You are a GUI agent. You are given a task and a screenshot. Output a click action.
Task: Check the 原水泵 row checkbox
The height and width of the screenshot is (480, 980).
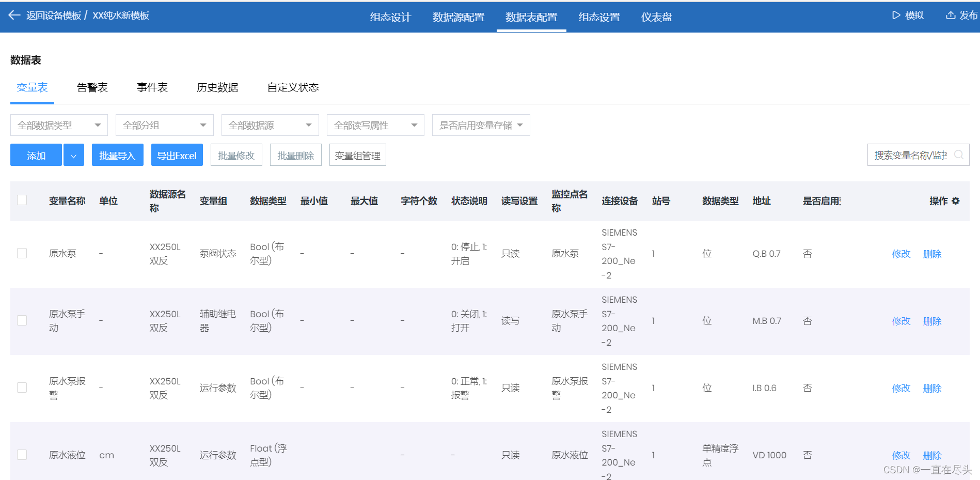click(x=22, y=253)
